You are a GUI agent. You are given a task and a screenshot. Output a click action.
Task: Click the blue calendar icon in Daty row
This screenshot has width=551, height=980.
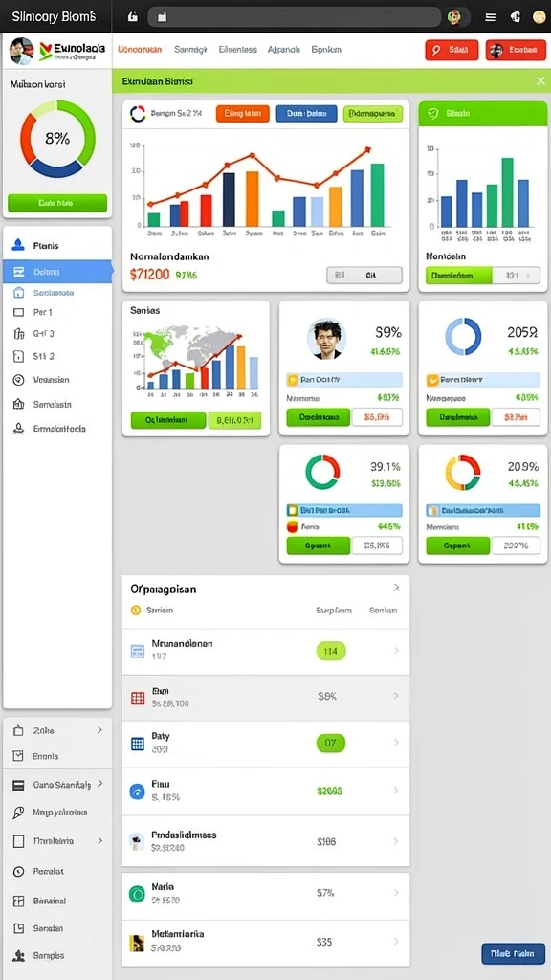138,744
